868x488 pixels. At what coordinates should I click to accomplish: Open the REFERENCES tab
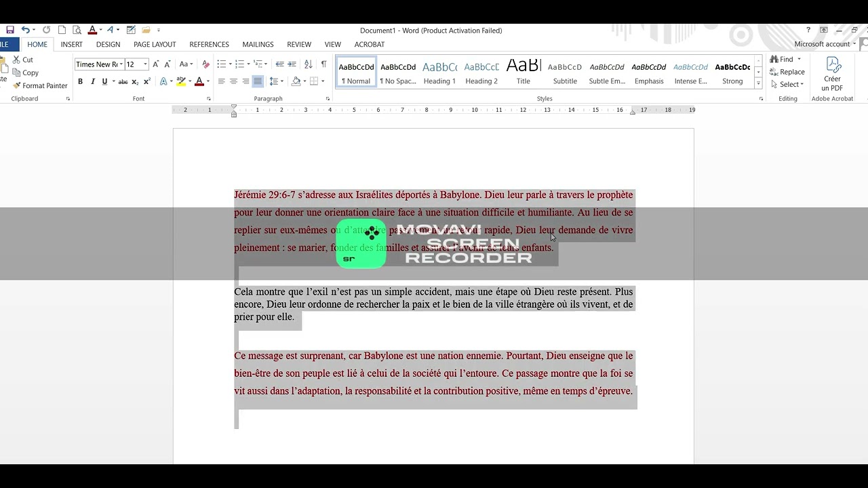click(209, 44)
